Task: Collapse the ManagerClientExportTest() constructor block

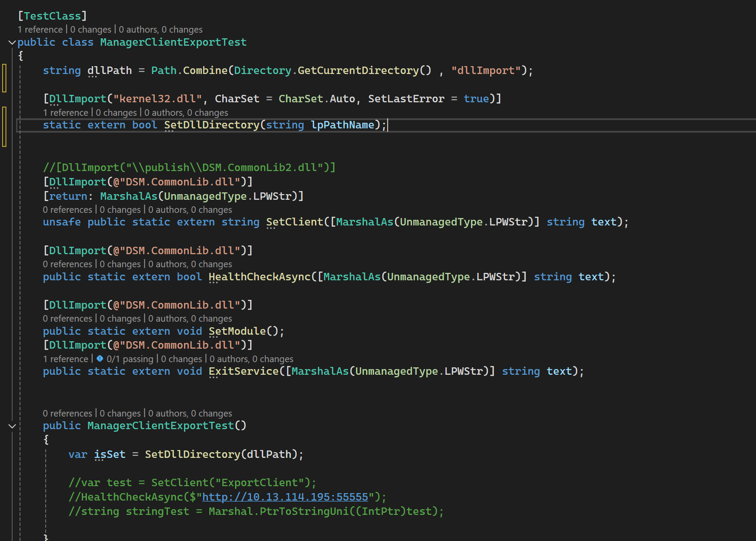Action: click(12, 426)
